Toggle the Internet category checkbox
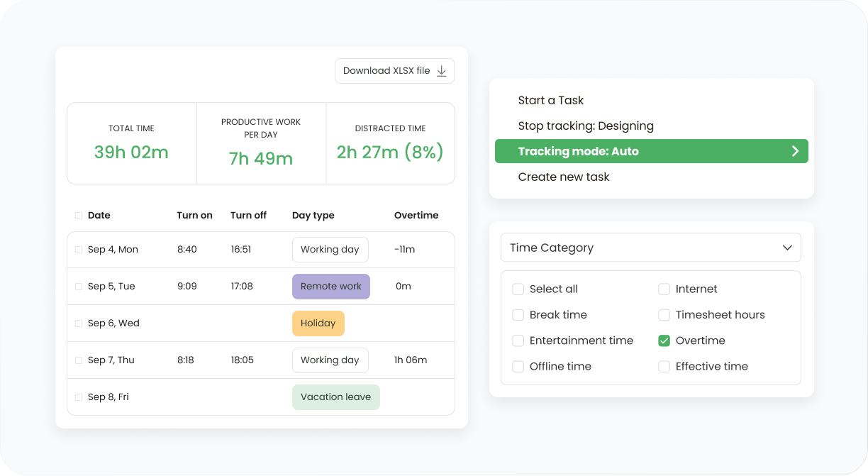The image size is (868, 476). (x=664, y=289)
